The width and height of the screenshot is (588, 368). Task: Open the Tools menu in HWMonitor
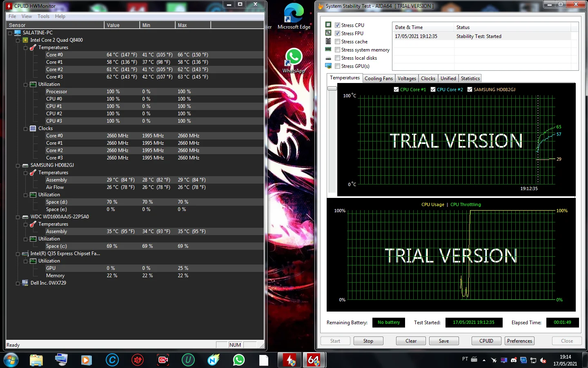point(44,16)
